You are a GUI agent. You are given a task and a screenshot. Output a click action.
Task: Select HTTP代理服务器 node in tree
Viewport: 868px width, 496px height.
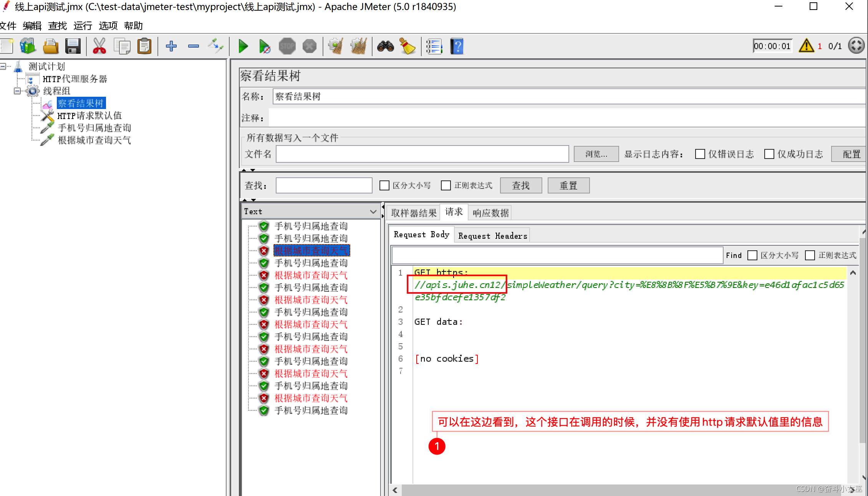[75, 79]
